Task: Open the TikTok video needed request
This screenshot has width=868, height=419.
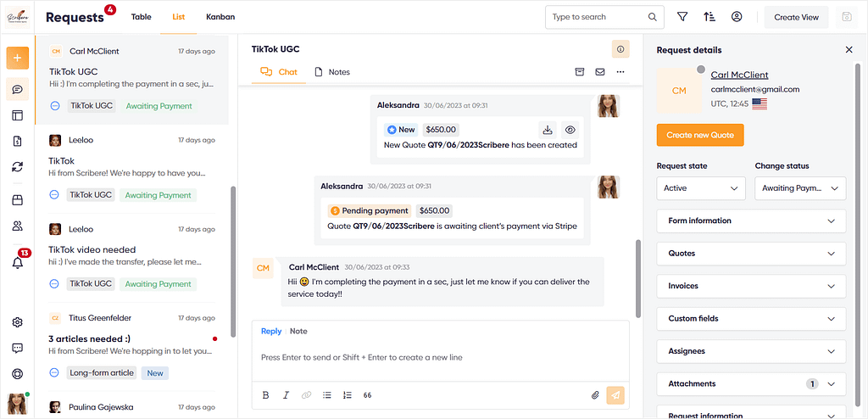Action: pos(131,258)
